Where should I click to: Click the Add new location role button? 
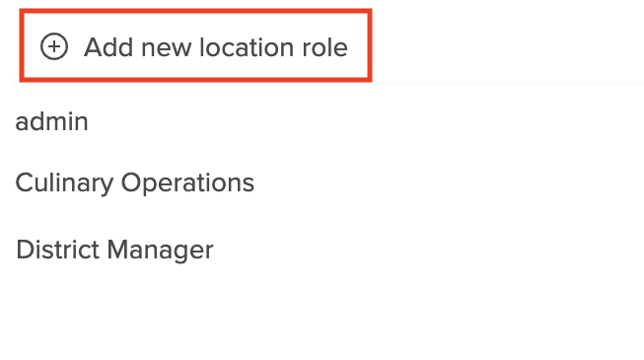[195, 45]
